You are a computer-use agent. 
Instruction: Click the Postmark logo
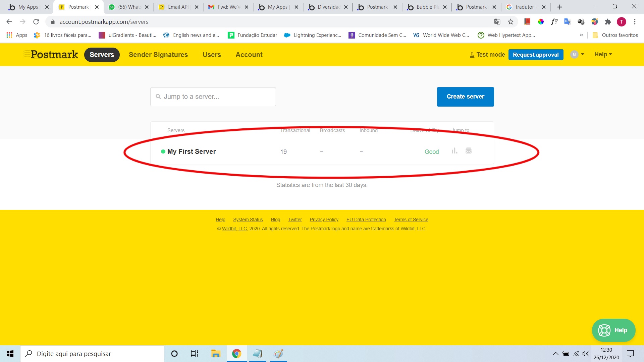click(x=51, y=54)
